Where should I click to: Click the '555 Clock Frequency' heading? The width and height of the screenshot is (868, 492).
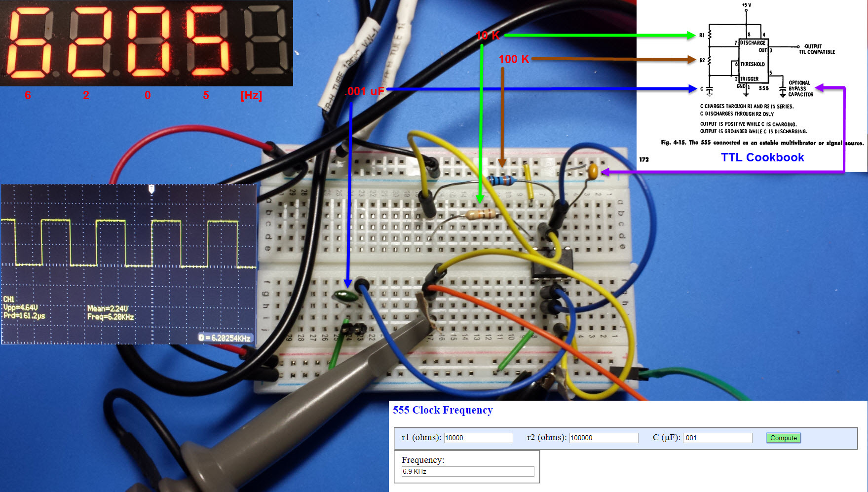click(443, 410)
